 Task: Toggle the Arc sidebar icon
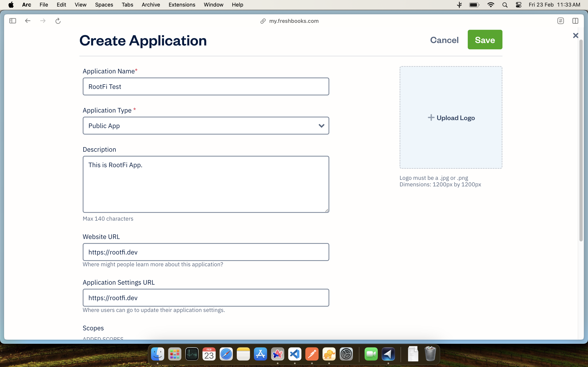pyautogui.click(x=13, y=21)
